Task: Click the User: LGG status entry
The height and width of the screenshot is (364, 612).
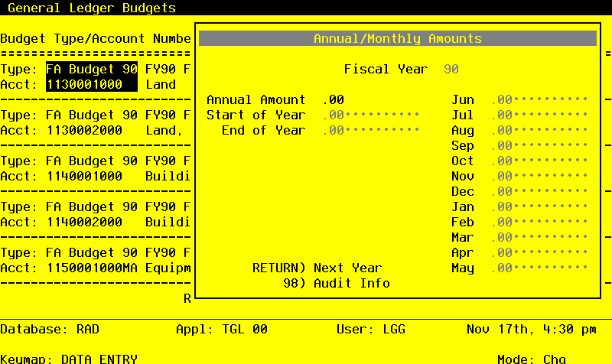Action: (x=371, y=329)
